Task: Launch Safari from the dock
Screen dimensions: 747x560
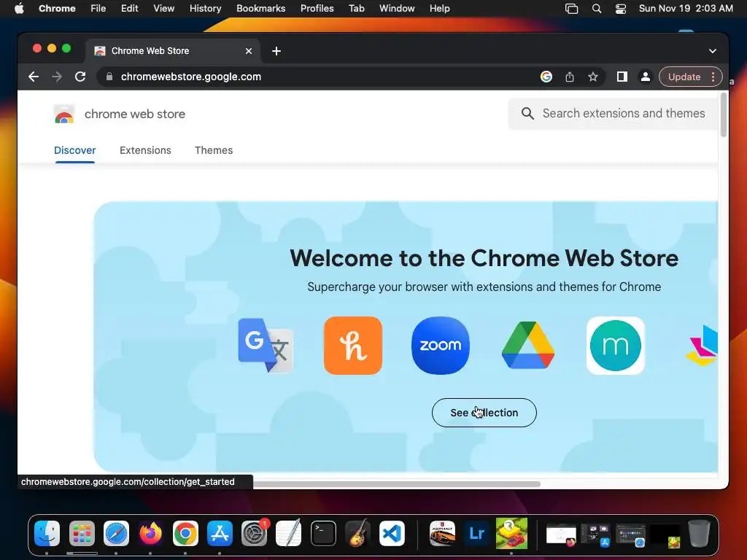Action: click(x=116, y=533)
